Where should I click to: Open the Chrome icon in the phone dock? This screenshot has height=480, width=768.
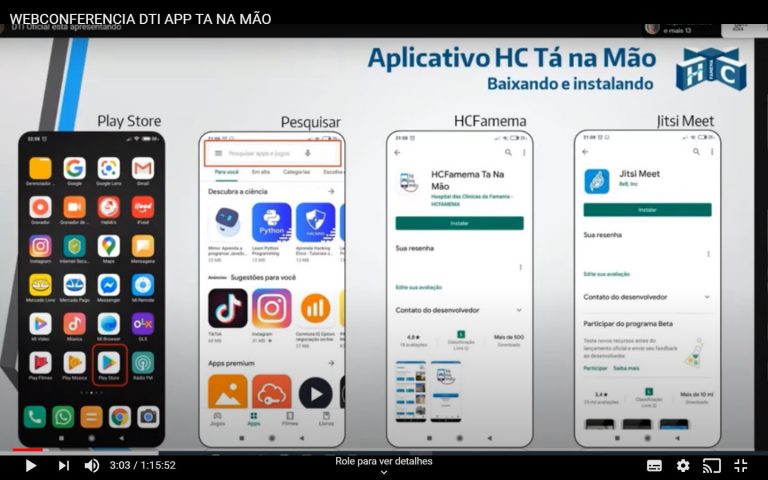[120, 417]
